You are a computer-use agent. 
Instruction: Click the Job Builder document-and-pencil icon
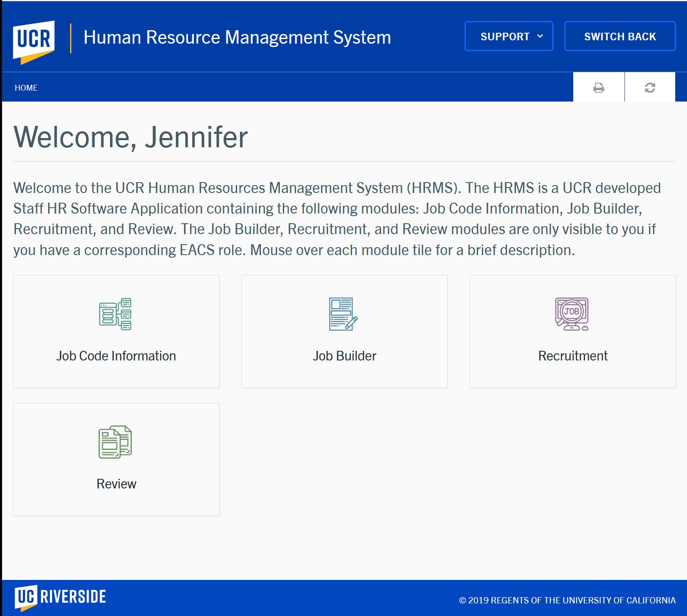(x=343, y=314)
